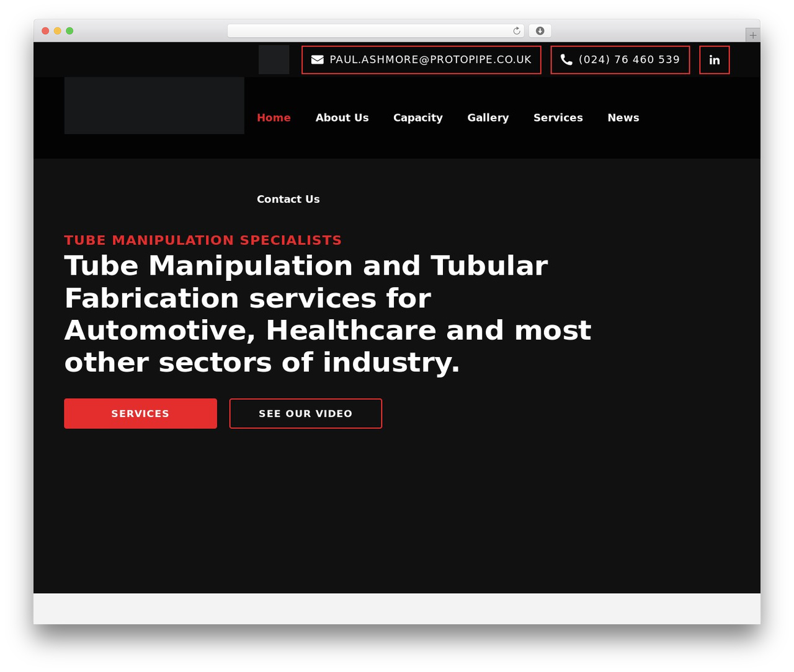Click the red SERVICES button
This screenshot has width=794, height=672.
pos(140,413)
